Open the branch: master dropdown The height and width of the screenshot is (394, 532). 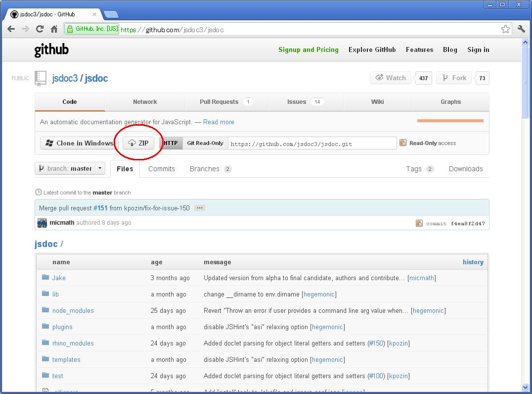point(70,168)
